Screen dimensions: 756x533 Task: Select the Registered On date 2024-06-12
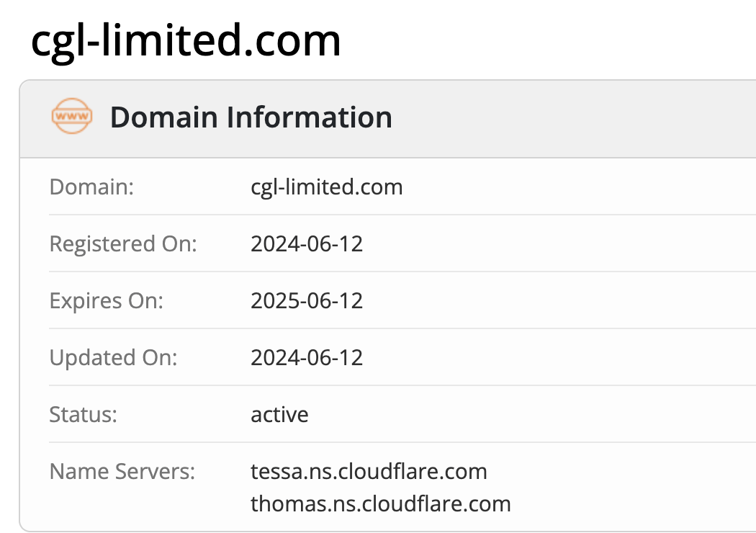307,244
